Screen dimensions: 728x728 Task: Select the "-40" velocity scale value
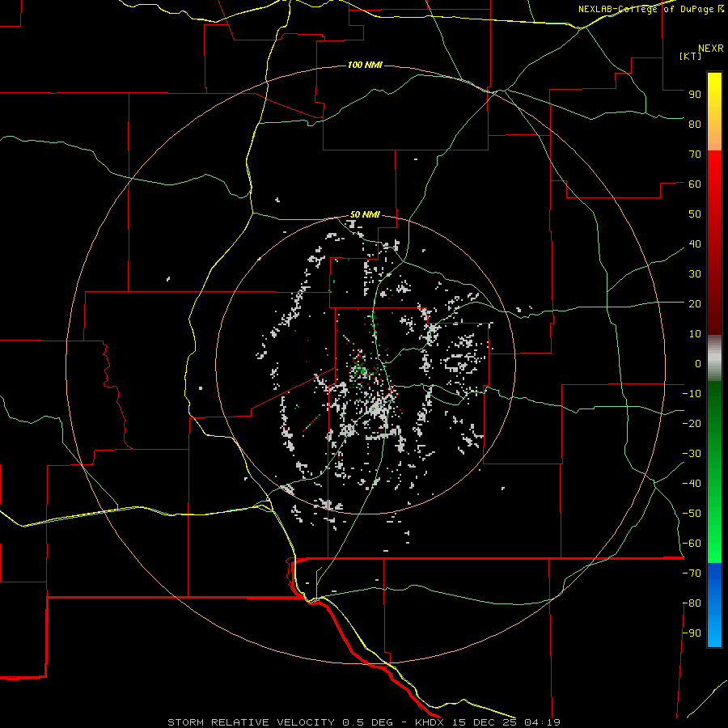coord(692,484)
